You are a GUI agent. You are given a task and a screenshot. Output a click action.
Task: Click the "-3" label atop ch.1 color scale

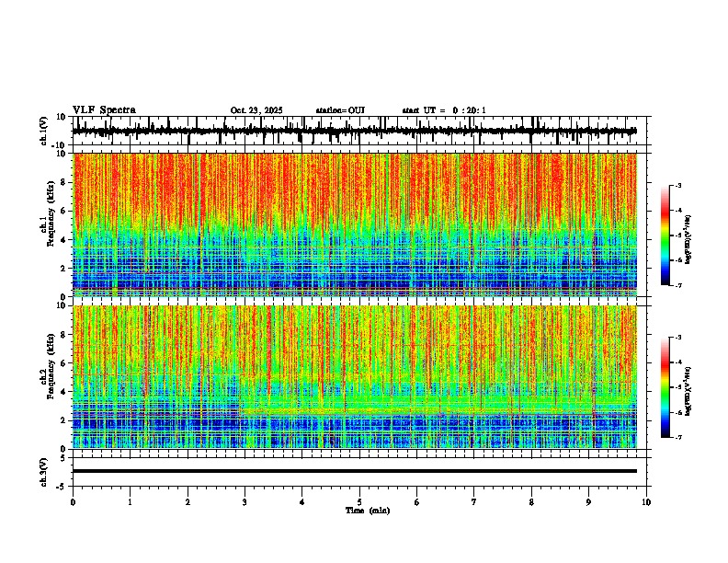pyautogui.click(x=677, y=186)
